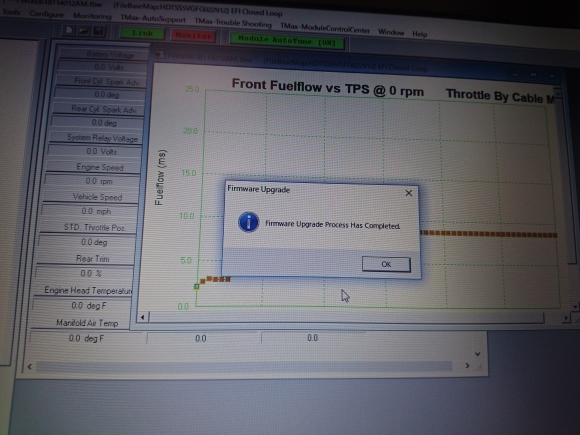Toggle the green Link button
580x435 pixels.
(x=143, y=33)
